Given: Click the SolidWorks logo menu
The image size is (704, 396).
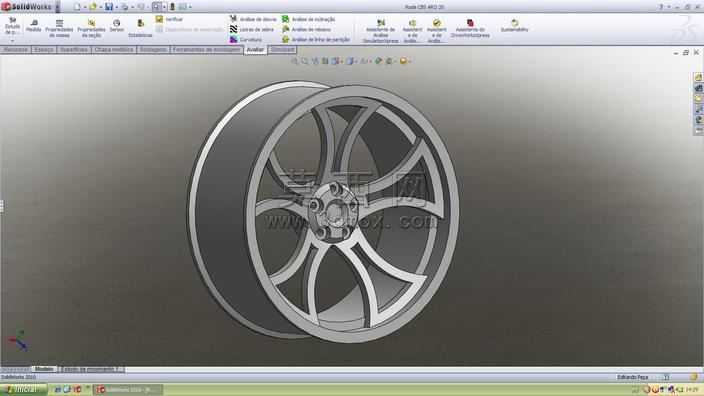Looking at the screenshot, I should [x=27, y=7].
